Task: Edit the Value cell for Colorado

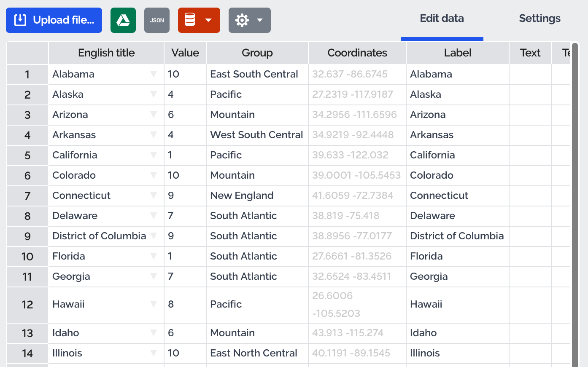Action: pos(185,175)
